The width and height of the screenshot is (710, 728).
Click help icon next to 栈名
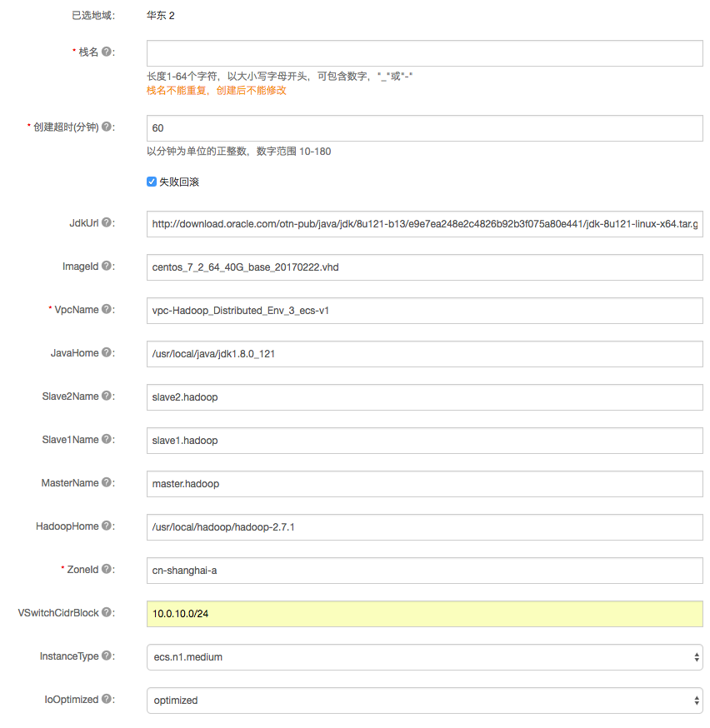click(107, 52)
